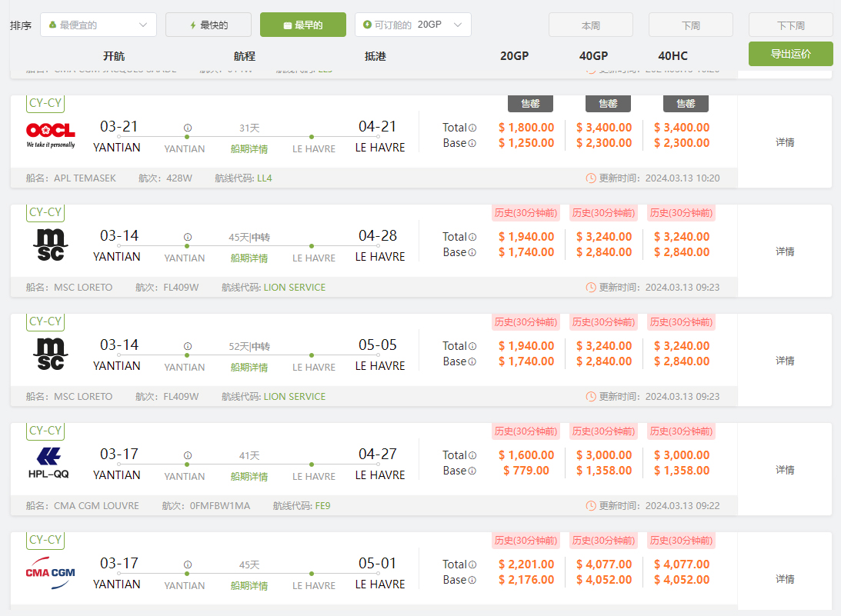Open 船期详情 in the HPL-QQ row
This screenshot has width=841, height=616.
(249, 477)
